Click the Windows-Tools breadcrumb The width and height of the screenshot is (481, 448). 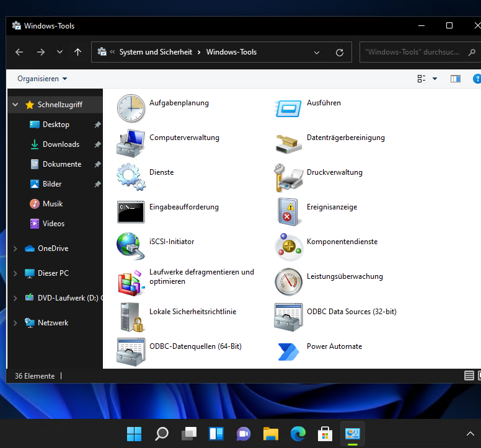pos(231,52)
